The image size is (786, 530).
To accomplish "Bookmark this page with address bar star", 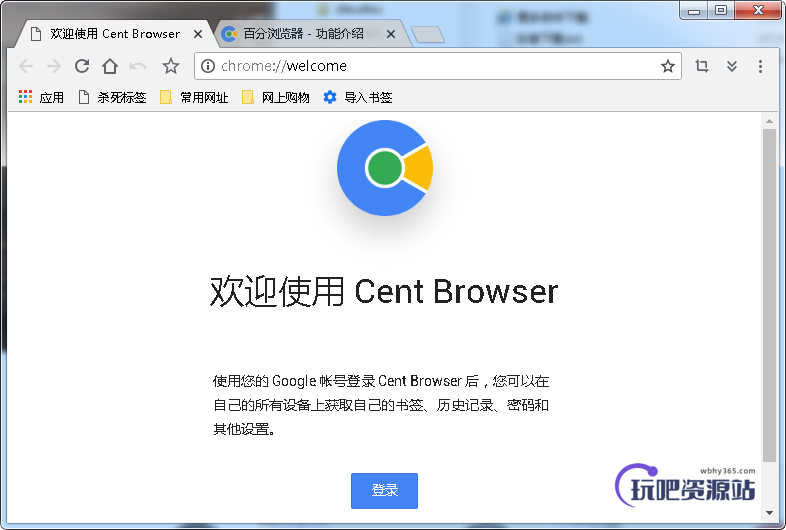I will [x=667, y=66].
